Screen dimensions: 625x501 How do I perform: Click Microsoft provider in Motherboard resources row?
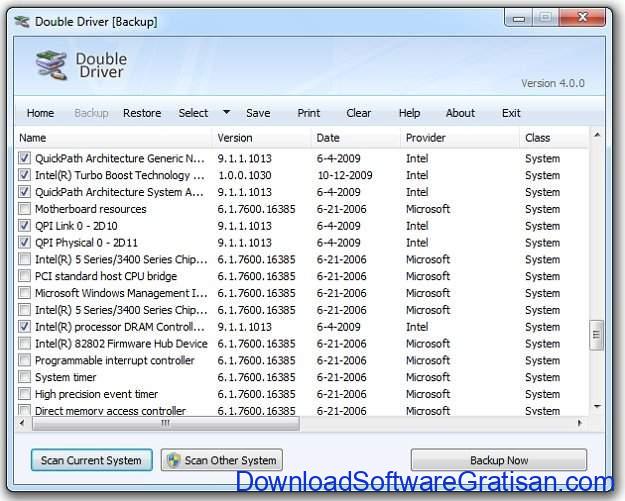428,209
